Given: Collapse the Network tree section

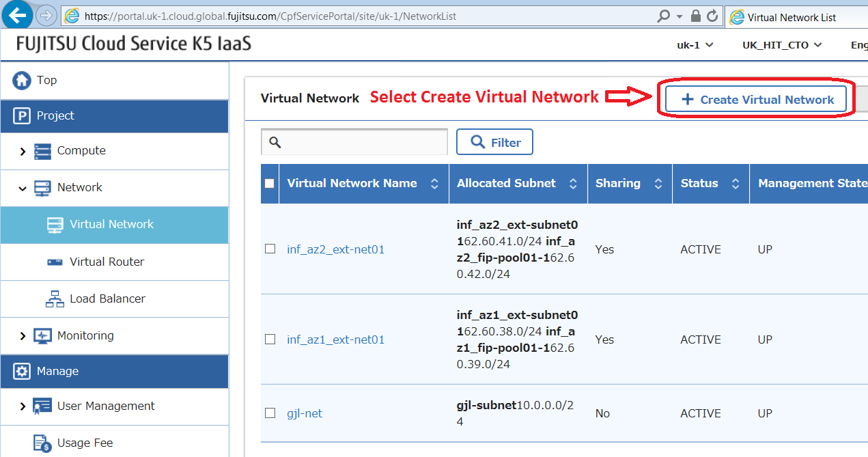Looking at the screenshot, I should point(23,188).
